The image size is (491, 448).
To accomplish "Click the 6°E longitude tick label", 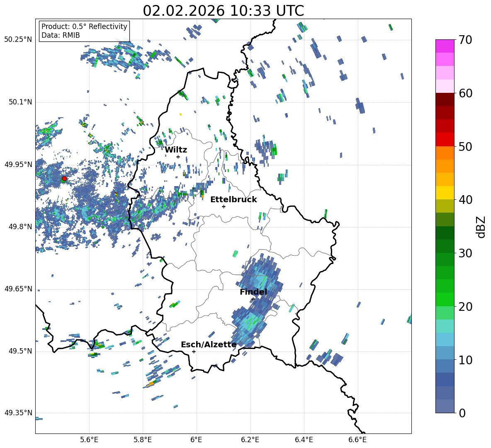I will [197, 439].
